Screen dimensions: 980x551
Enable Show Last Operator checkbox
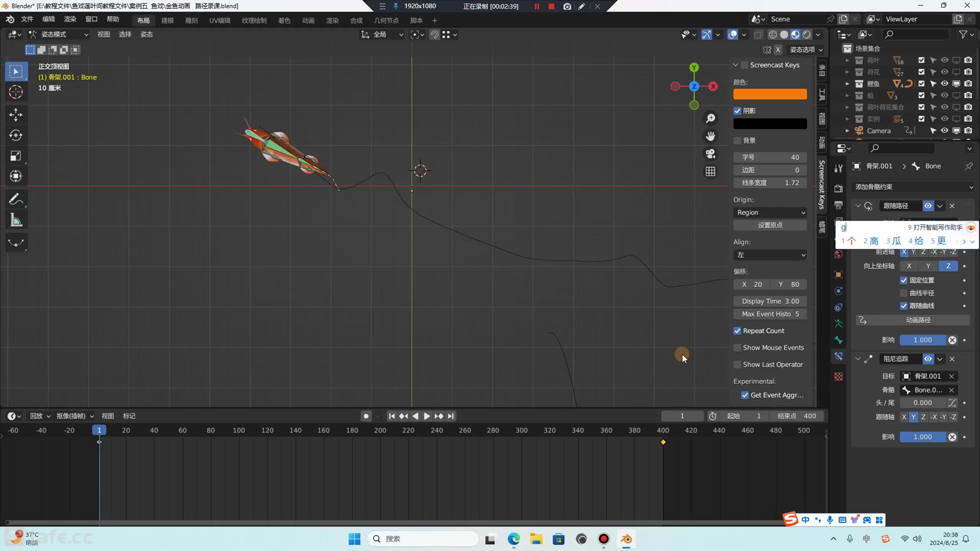(x=737, y=365)
